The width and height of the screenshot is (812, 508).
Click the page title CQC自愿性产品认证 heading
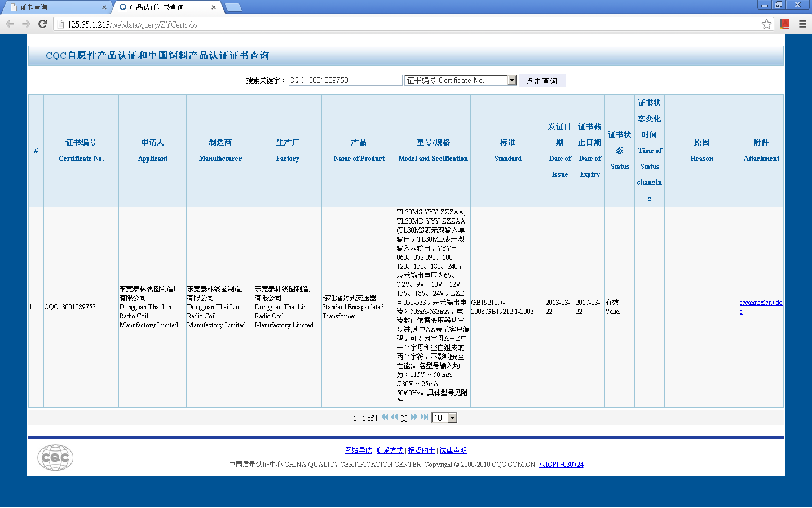pos(157,55)
